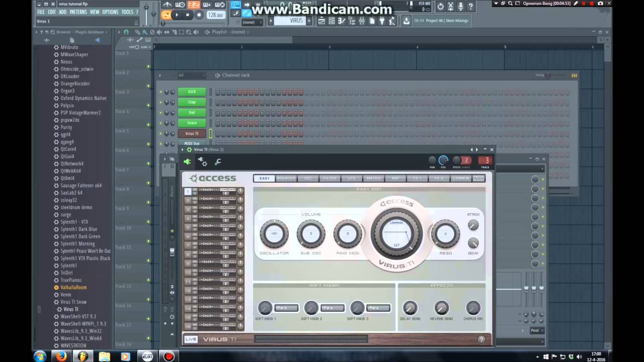Select the Virus TI channel button
Screen dimensions: 644x362
tap(192, 134)
